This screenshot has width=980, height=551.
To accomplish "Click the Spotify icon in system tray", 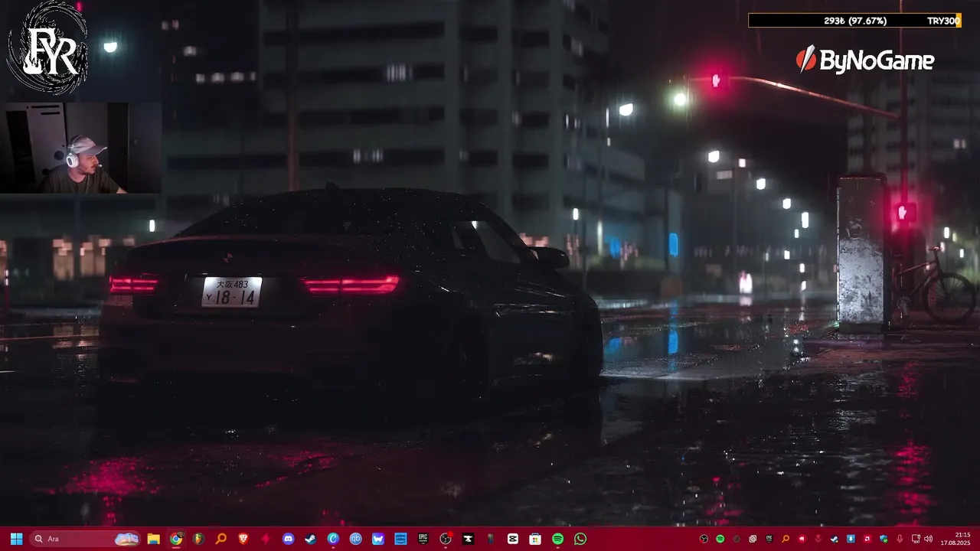I will (720, 539).
